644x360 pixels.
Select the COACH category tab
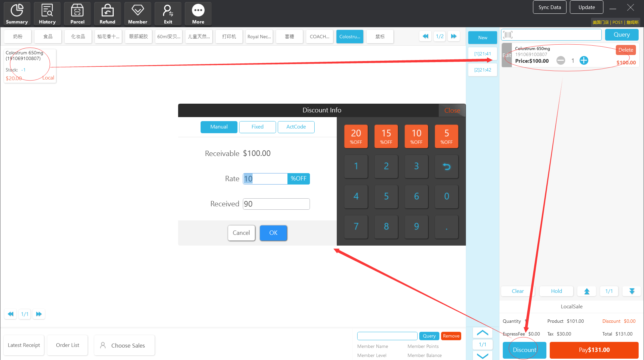(319, 37)
